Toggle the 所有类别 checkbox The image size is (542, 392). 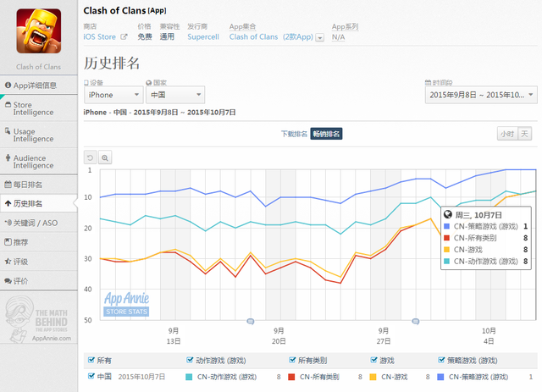(x=292, y=360)
